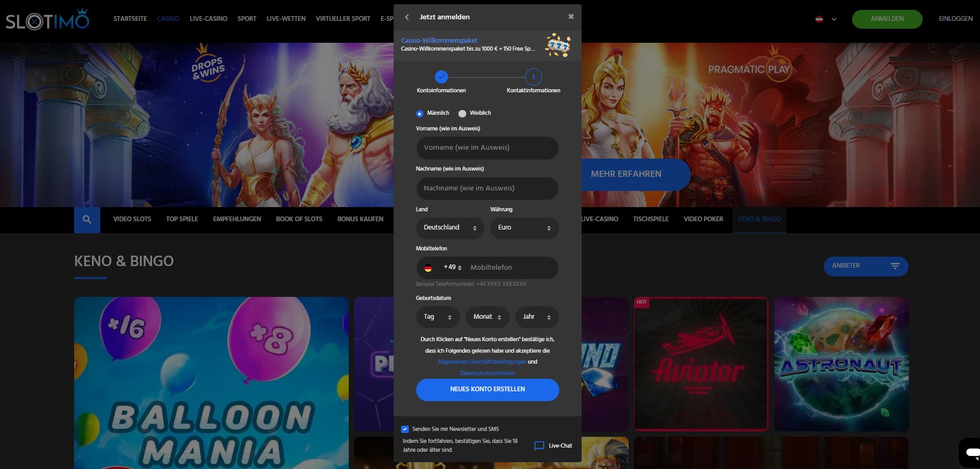Viewport: 980px width, 469px height.
Task: Open the Live-Casino header menu item
Action: coord(208,19)
